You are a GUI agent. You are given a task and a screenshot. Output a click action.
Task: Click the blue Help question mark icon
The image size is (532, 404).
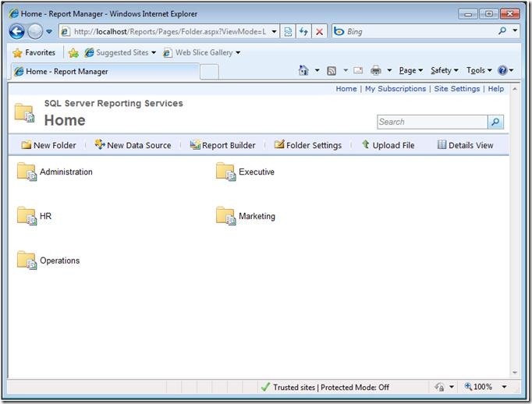(502, 70)
